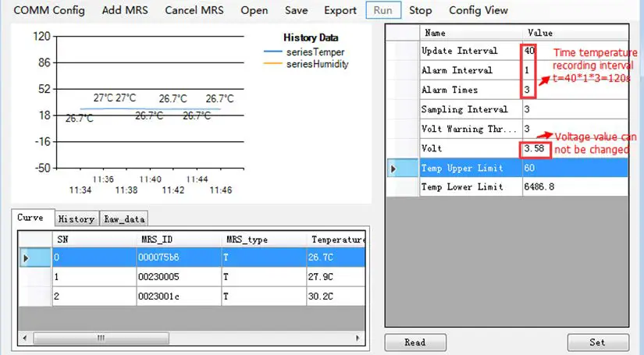Click the seriesHumidity legend entry
This screenshot has height=355, width=644.
(306, 64)
